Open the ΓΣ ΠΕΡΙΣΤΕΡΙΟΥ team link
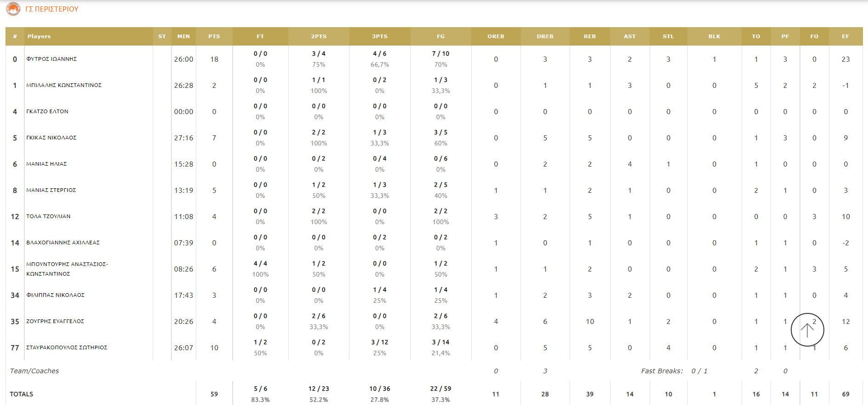This screenshot has height=405, width=868. click(52, 9)
